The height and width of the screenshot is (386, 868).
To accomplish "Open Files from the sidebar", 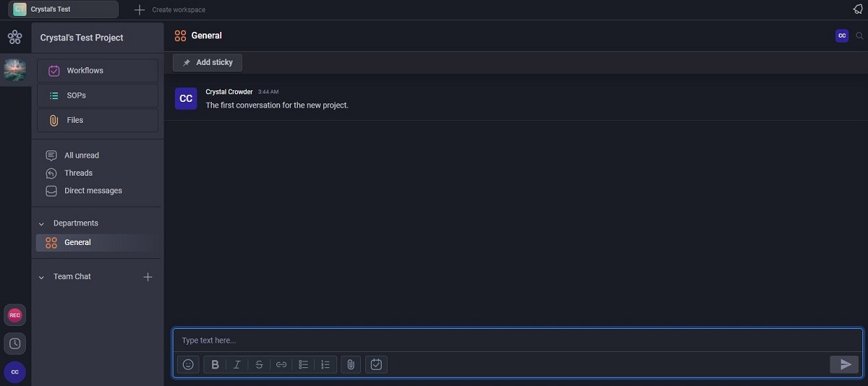I will point(98,120).
